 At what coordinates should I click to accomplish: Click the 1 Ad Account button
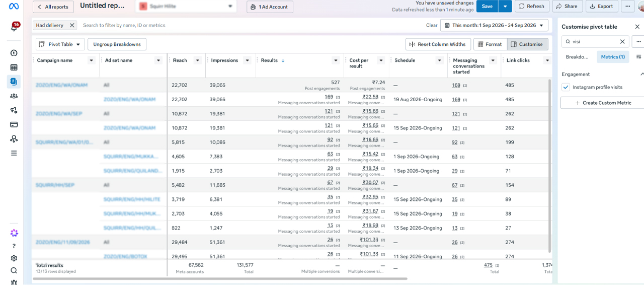click(x=270, y=7)
